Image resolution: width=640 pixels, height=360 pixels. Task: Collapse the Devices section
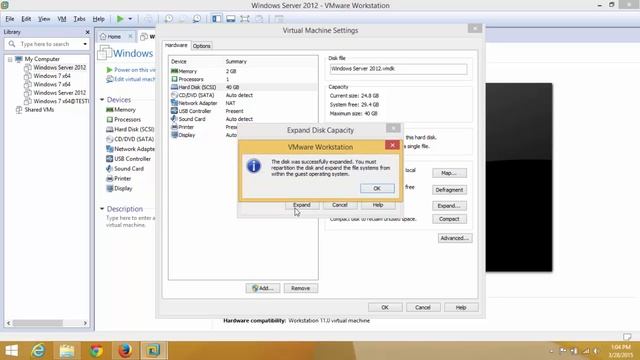(x=102, y=100)
